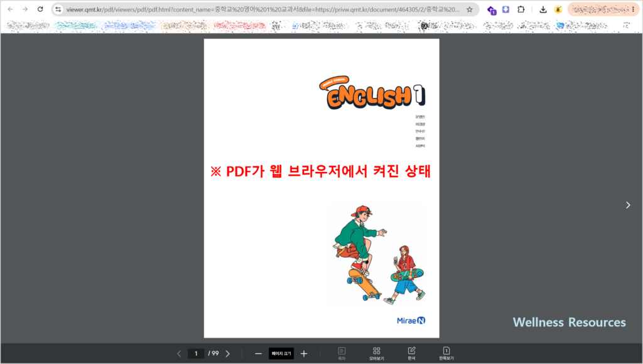The image size is (643, 364).
Task: Click the '/ 99' total page count
Action: pyautogui.click(x=213, y=353)
